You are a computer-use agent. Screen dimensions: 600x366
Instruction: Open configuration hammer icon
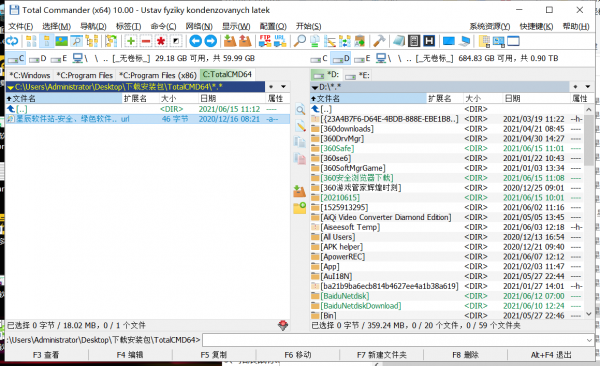[379, 41]
